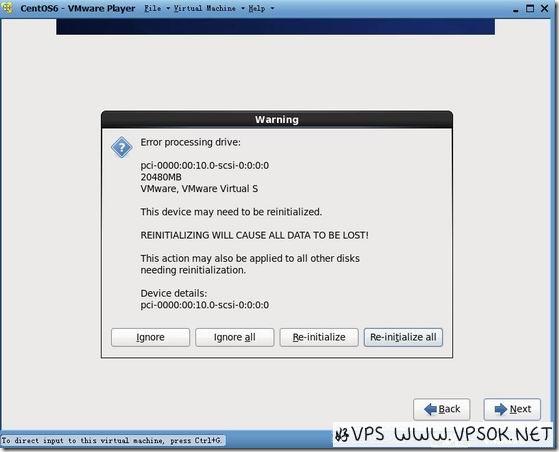Viewport: 559px width, 452px height.
Task: Select Re-initialize all button
Action: coord(403,337)
